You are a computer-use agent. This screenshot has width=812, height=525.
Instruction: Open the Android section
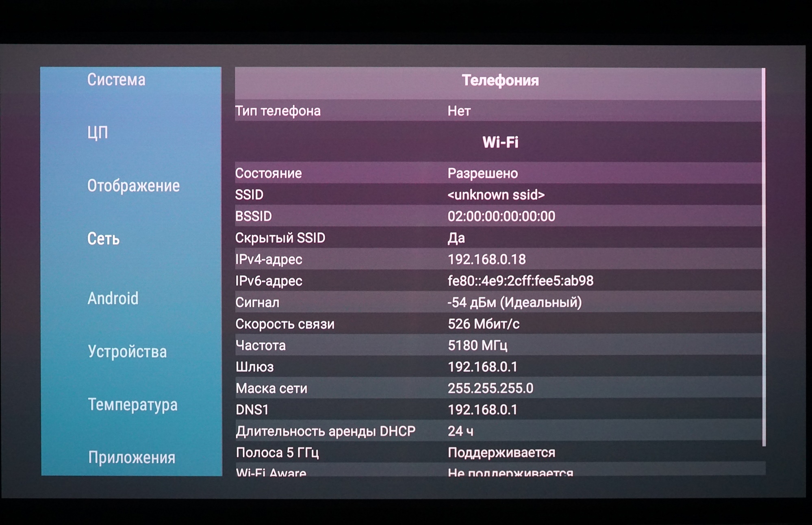click(113, 299)
